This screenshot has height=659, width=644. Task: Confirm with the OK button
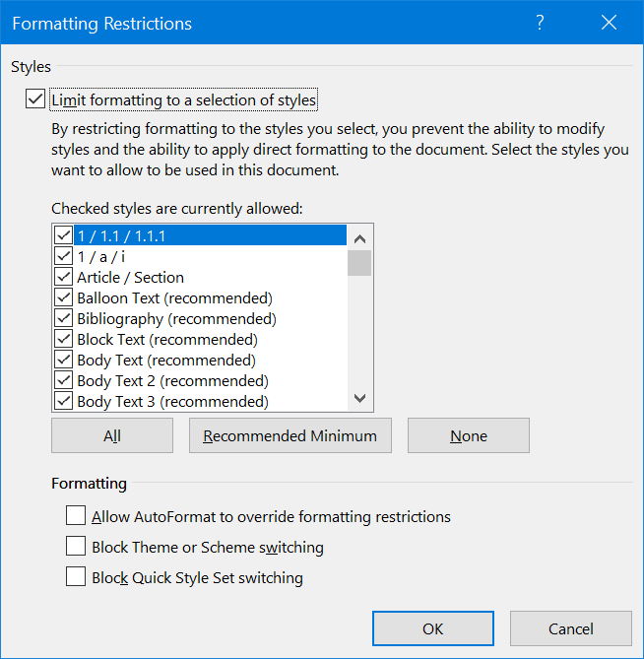tap(433, 628)
